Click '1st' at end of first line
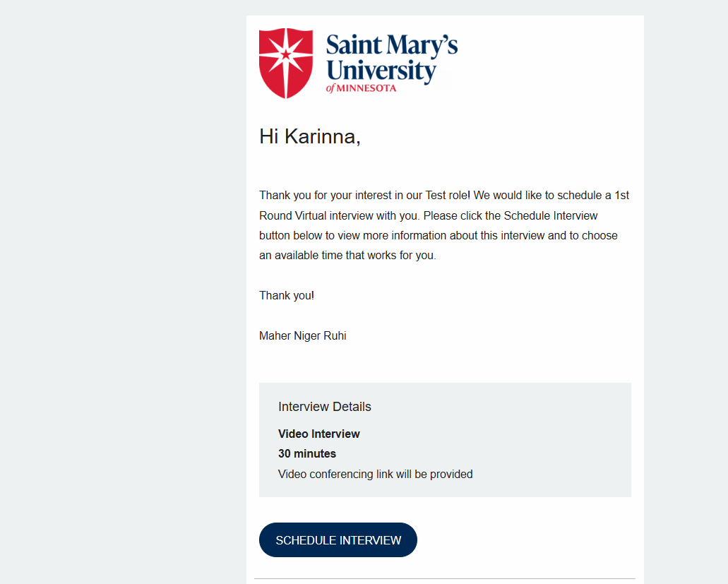The width and height of the screenshot is (728, 584). [x=621, y=196]
